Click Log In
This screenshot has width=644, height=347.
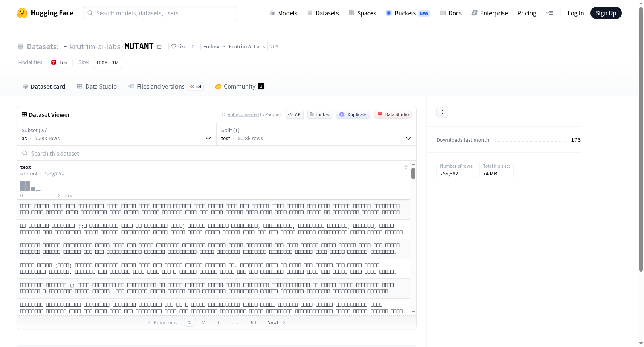point(576,13)
